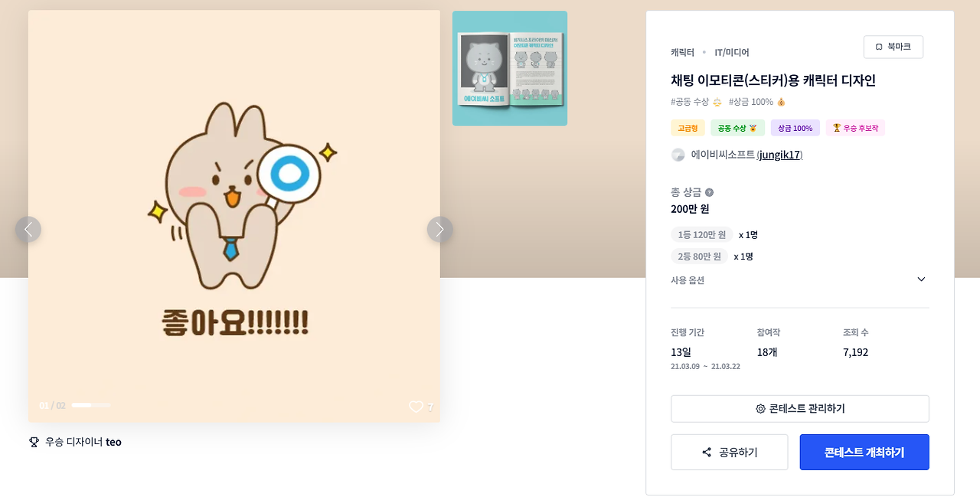
Task: Open the jungik17 user link
Action: (779, 155)
